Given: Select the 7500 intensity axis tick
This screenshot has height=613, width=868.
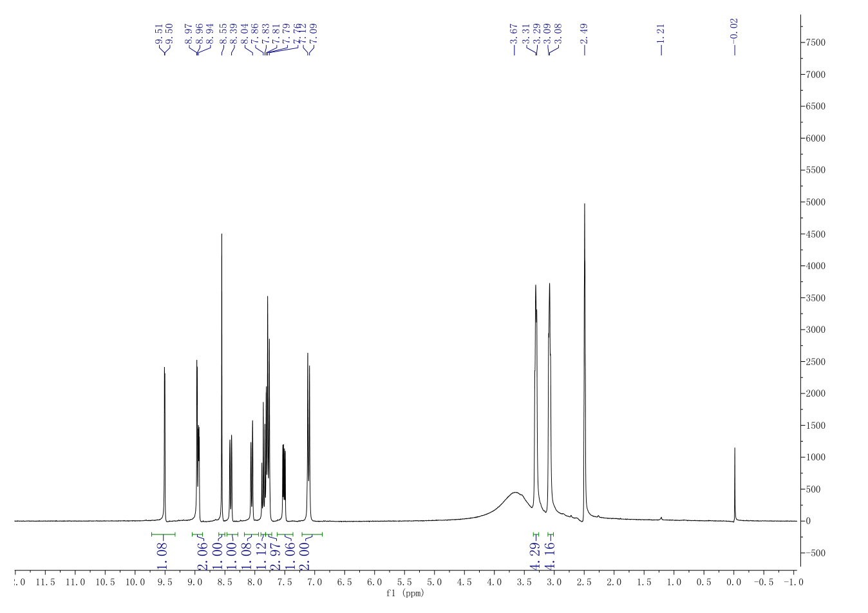Looking at the screenshot, I should pos(816,42).
